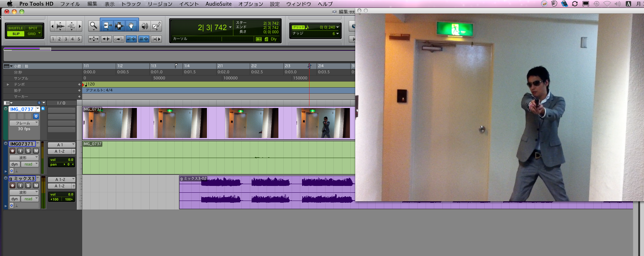Select the Pencil tool
The width and height of the screenshot is (644, 256).
coord(156,26)
